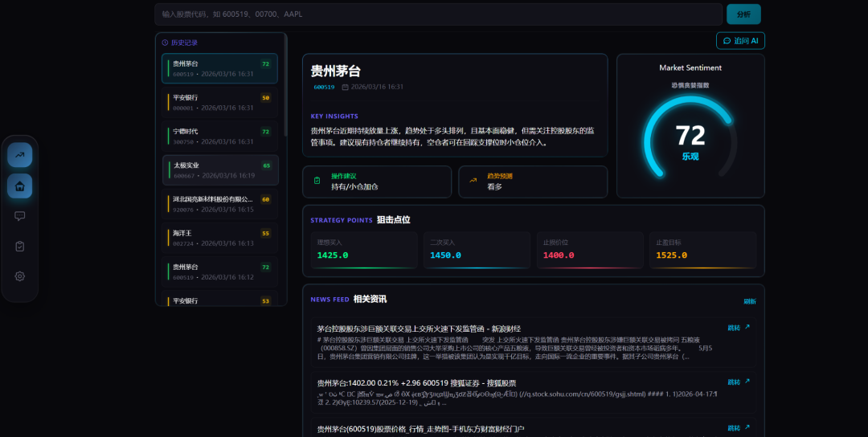Open headline 贵州茅台(600519)股票价格_行情_走势图
This screenshot has height=437, width=868.
point(420,429)
